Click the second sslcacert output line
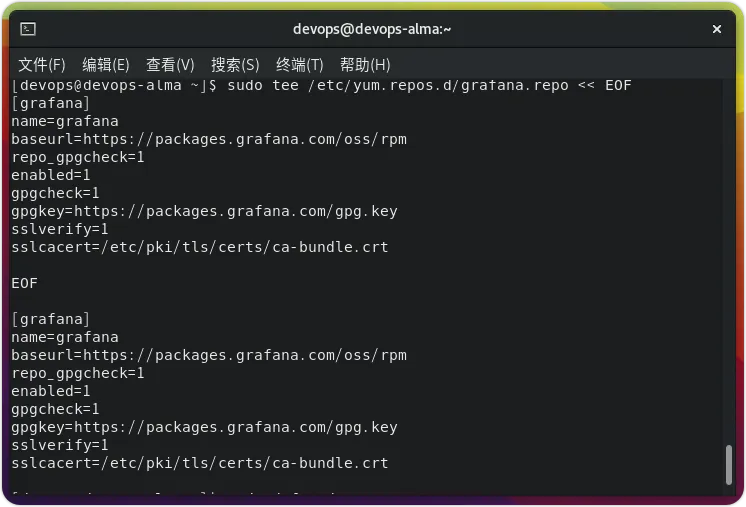The width and height of the screenshot is (746, 507). pyautogui.click(x=200, y=463)
